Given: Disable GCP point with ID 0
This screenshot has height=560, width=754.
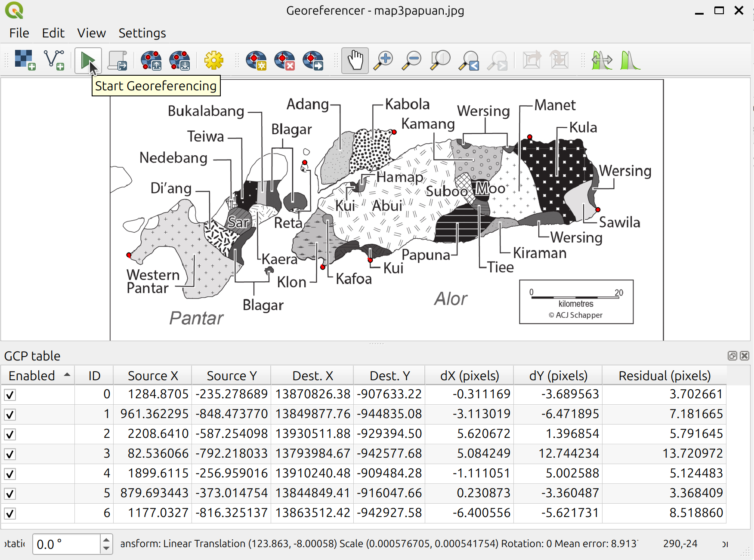Looking at the screenshot, I should tap(9, 394).
